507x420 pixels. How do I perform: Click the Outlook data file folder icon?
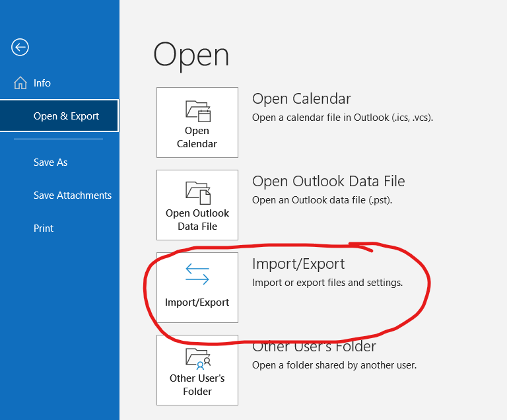pos(197,193)
